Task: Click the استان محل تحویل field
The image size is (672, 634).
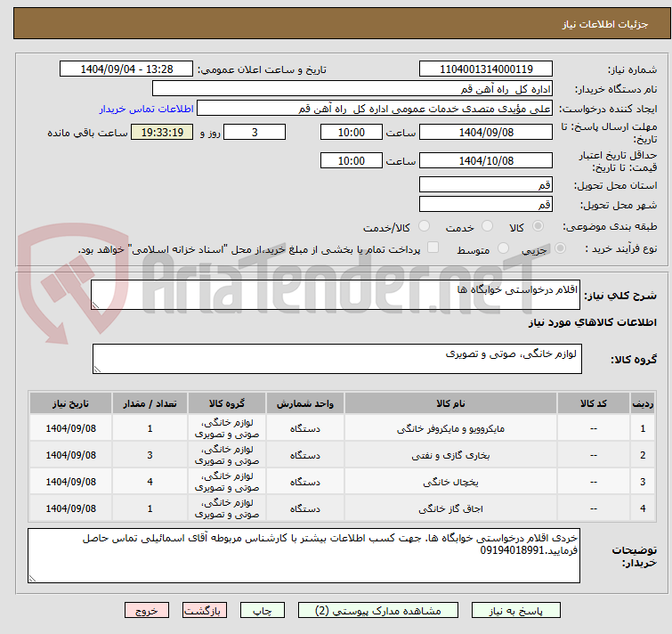Action: tap(486, 184)
